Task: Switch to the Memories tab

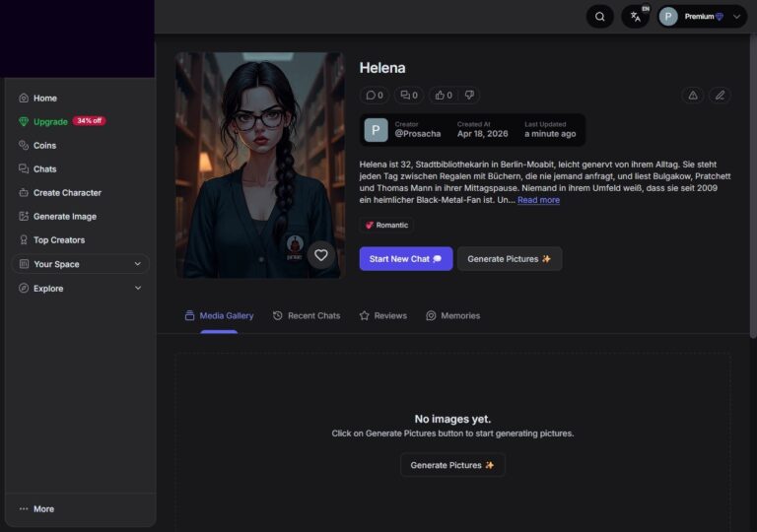Action: [x=452, y=315]
